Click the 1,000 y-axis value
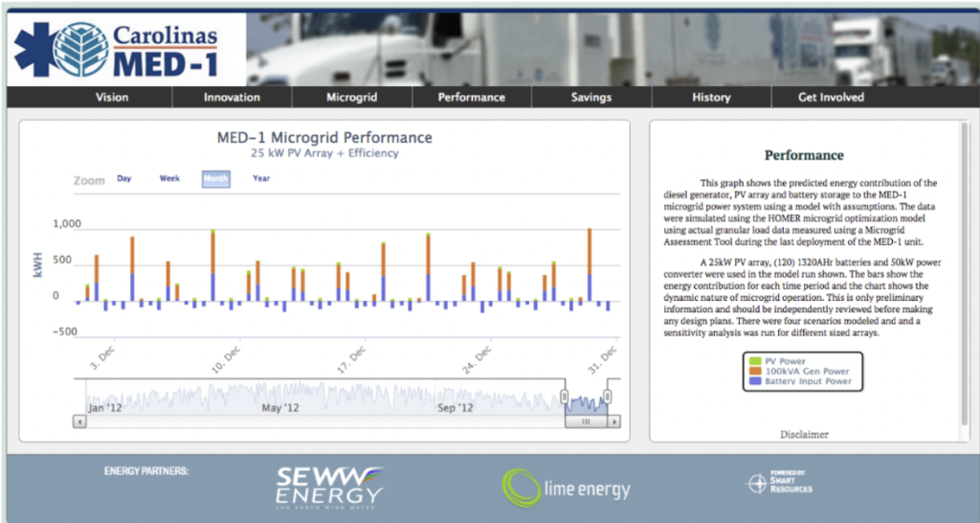This screenshot has width=980, height=523. [x=67, y=224]
